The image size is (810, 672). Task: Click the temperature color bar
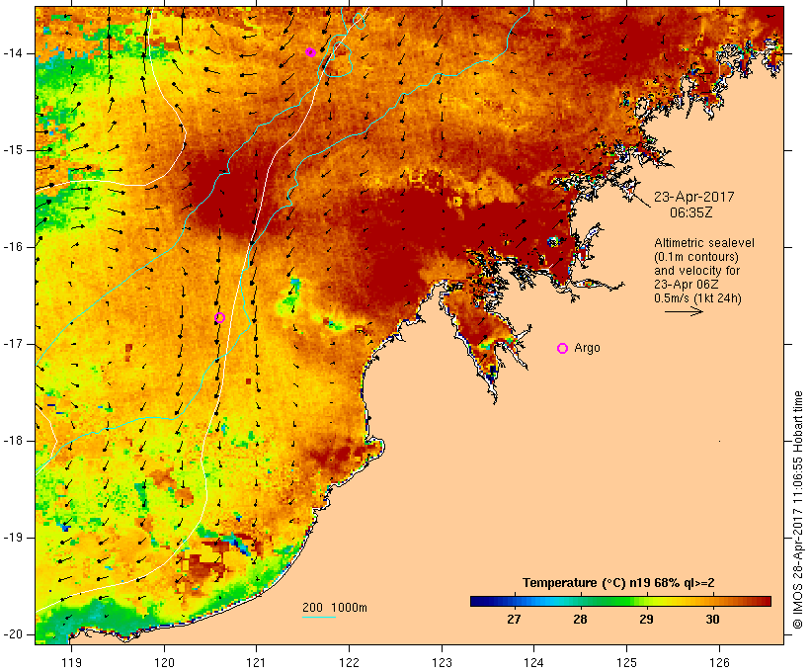pos(620,601)
